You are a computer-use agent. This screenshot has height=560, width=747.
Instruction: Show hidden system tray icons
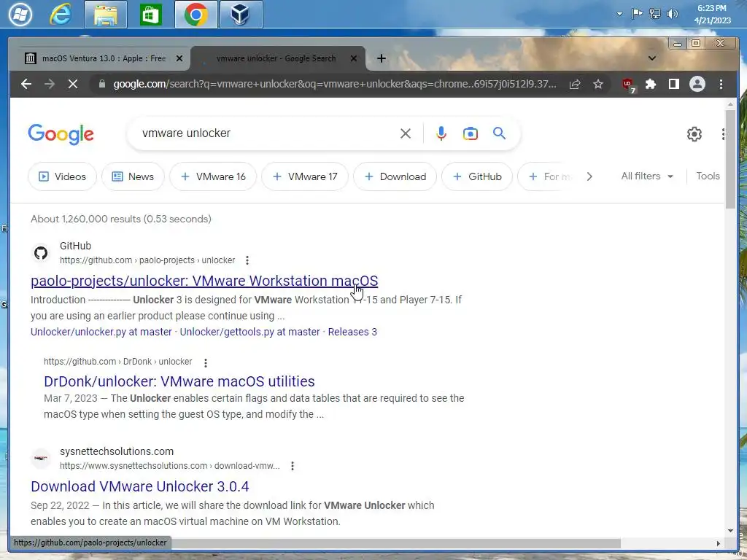tap(619, 14)
